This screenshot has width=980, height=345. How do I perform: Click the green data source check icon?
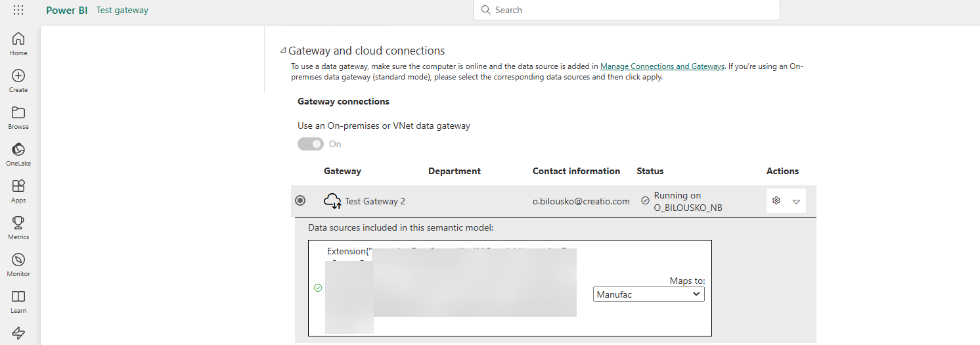pos(318,288)
